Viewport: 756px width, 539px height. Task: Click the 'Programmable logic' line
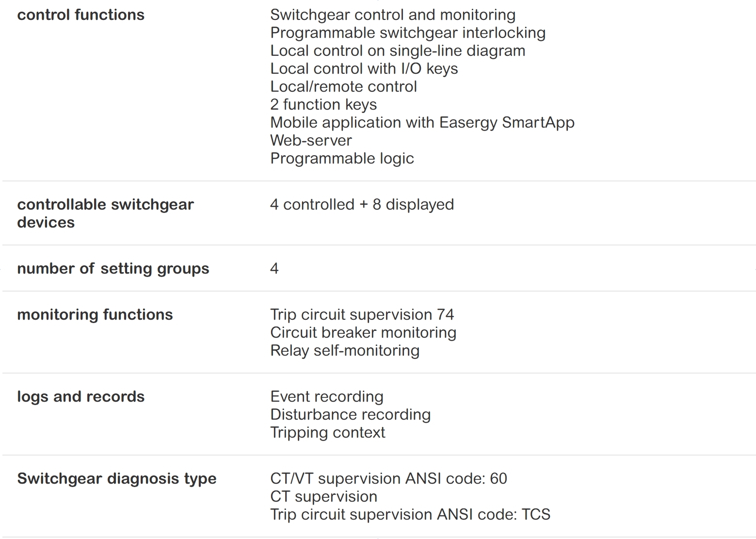pyautogui.click(x=342, y=159)
